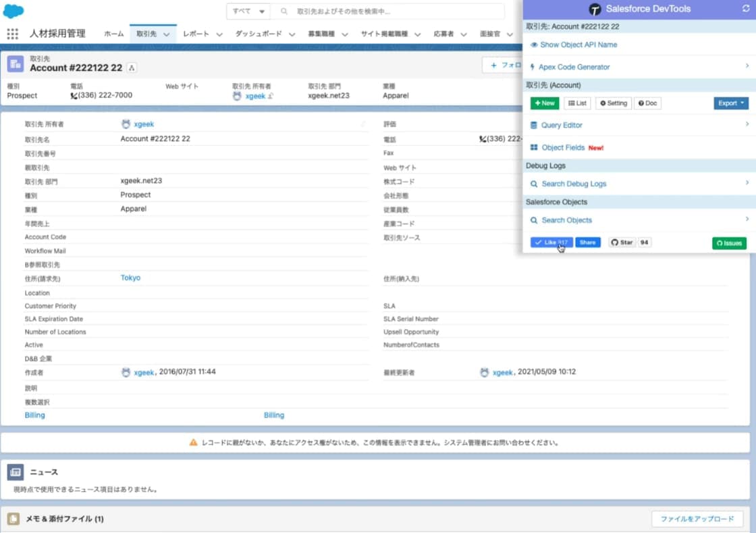
Task: Click the magnifier icon beside Search Debug Logs
Action: click(534, 184)
